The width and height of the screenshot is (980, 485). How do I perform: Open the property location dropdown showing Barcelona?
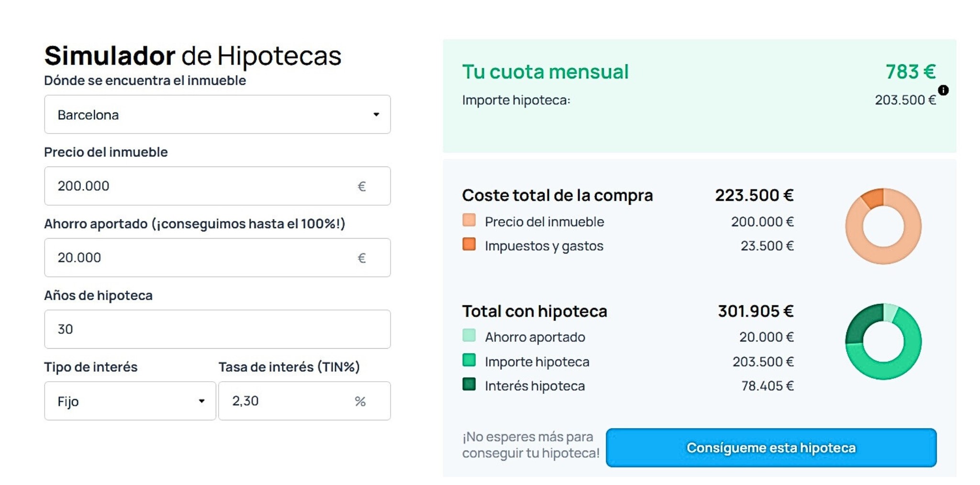tap(217, 114)
